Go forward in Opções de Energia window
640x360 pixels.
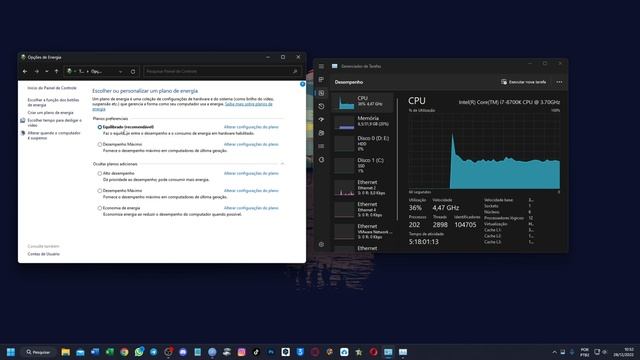pos(37,71)
